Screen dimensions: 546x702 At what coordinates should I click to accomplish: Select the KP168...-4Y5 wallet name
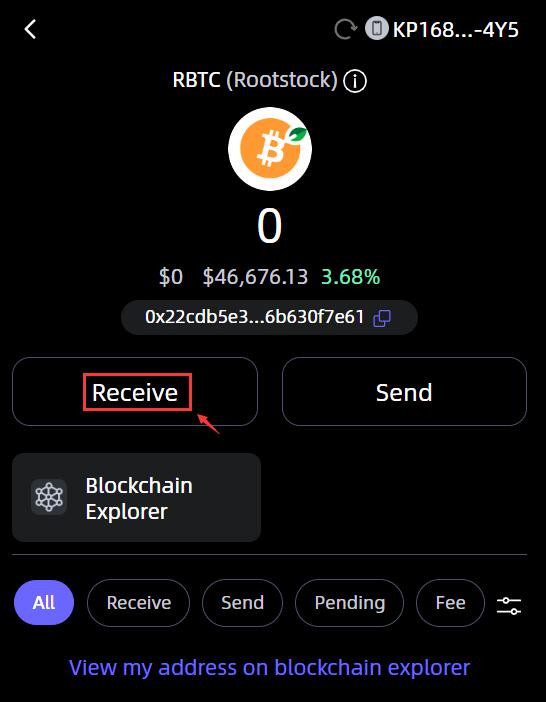456,30
